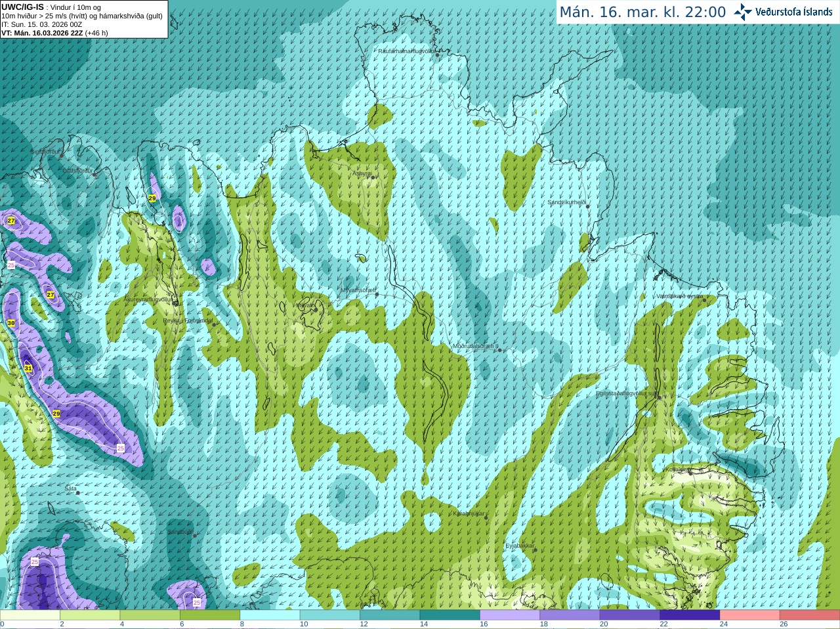840x629 pixels.
Task: Click the 18–20 m/s purple legend swatch
Action: (570, 615)
